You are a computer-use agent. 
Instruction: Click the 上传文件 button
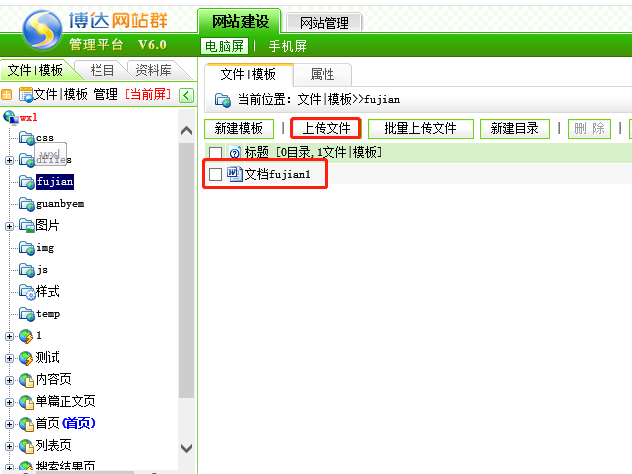point(326,128)
